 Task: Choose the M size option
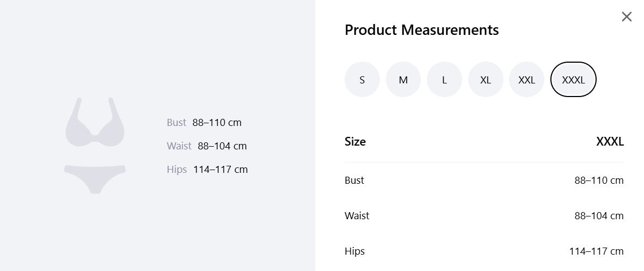(403, 80)
